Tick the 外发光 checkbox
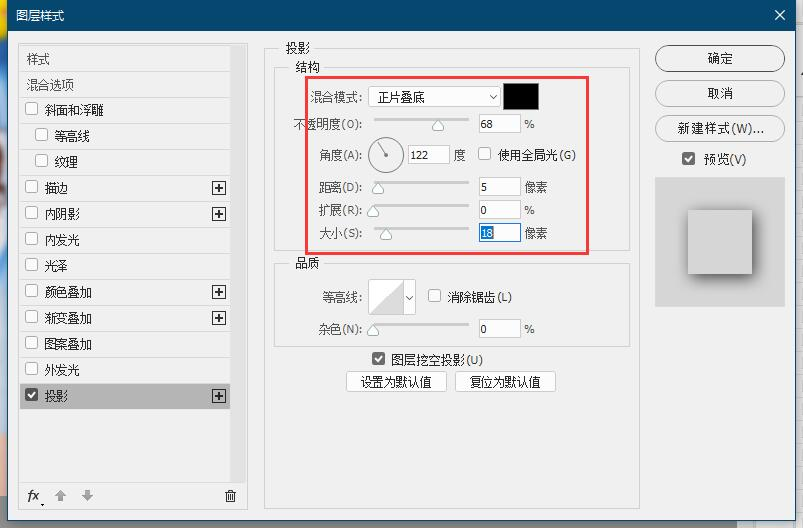Viewport: 803px width, 528px height. click(32, 369)
